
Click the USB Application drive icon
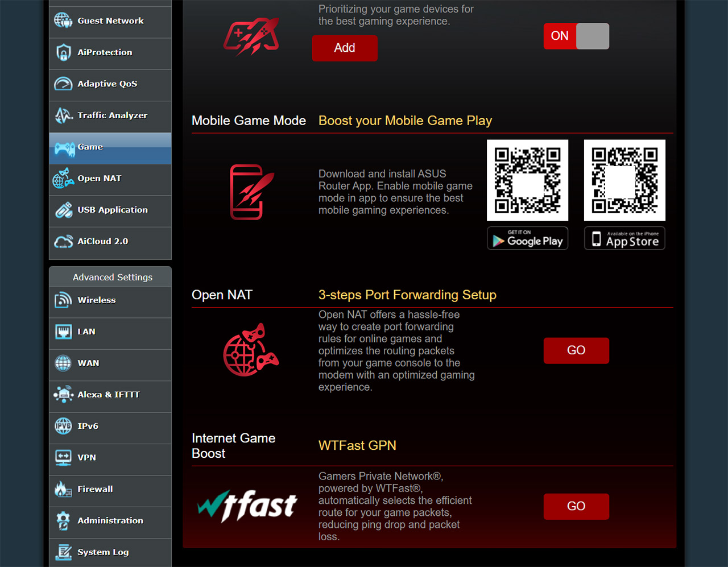coord(63,210)
